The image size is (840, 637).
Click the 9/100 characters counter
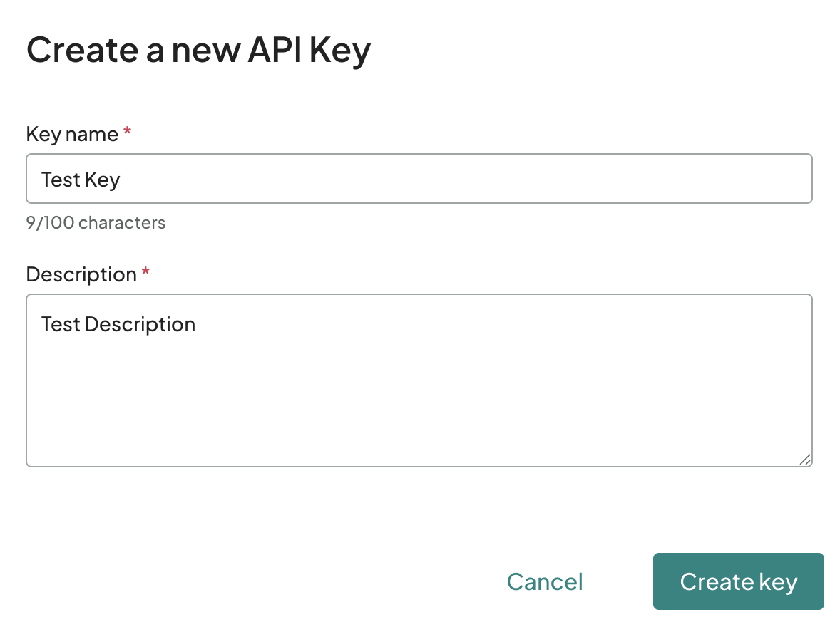(96, 223)
